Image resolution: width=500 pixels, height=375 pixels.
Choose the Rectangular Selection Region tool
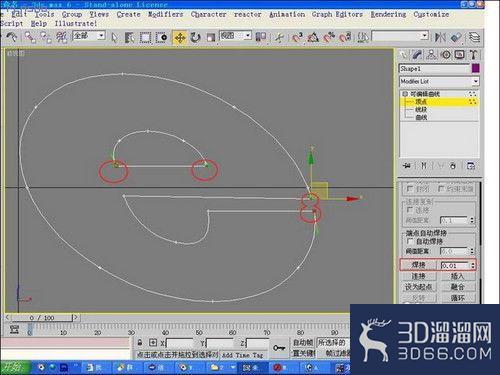tap(145, 37)
